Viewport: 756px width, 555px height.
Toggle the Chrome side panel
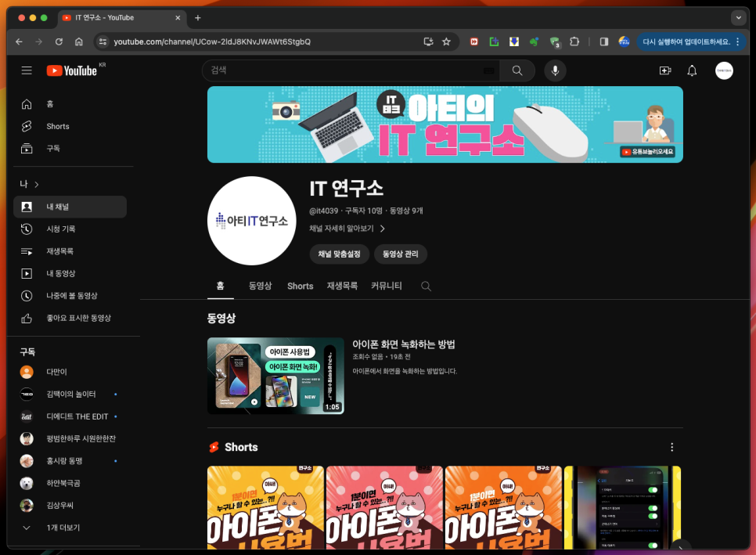[x=603, y=41]
